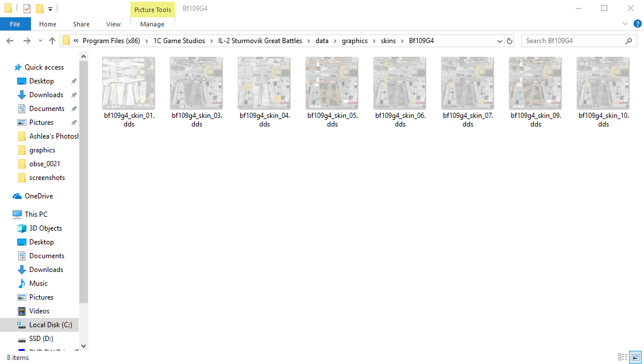Refresh the Bf109G4 folder view

510,41
